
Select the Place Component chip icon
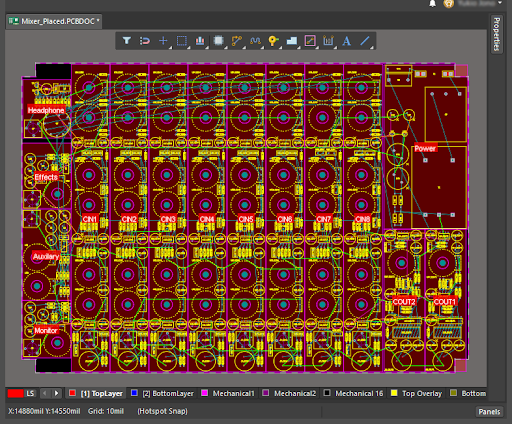coord(218,41)
